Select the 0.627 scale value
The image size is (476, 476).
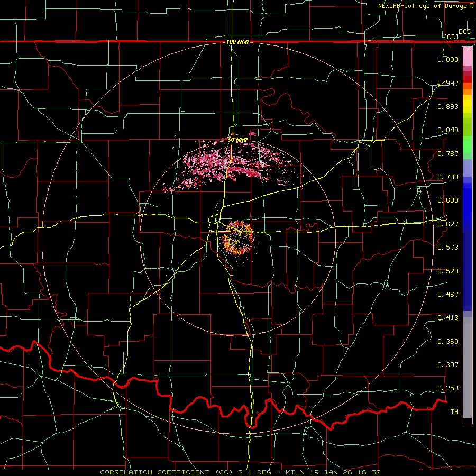[x=448, y=224]
